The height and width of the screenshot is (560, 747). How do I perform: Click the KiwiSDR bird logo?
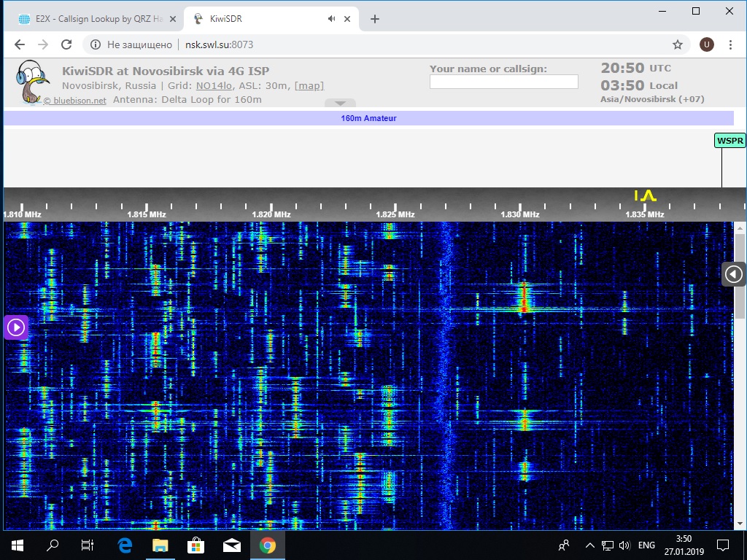(x=31, y=82)
